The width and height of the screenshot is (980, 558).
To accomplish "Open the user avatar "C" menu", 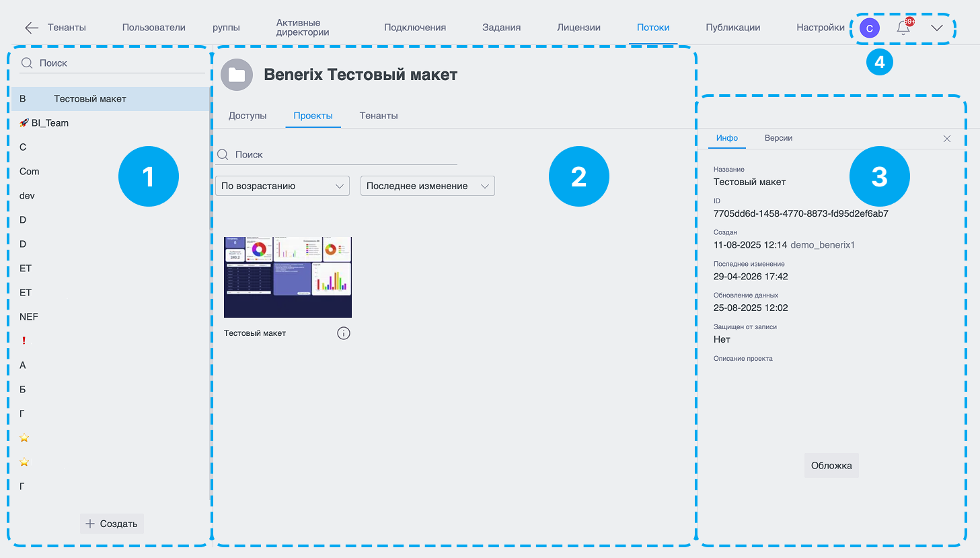I will pos(870,28).
